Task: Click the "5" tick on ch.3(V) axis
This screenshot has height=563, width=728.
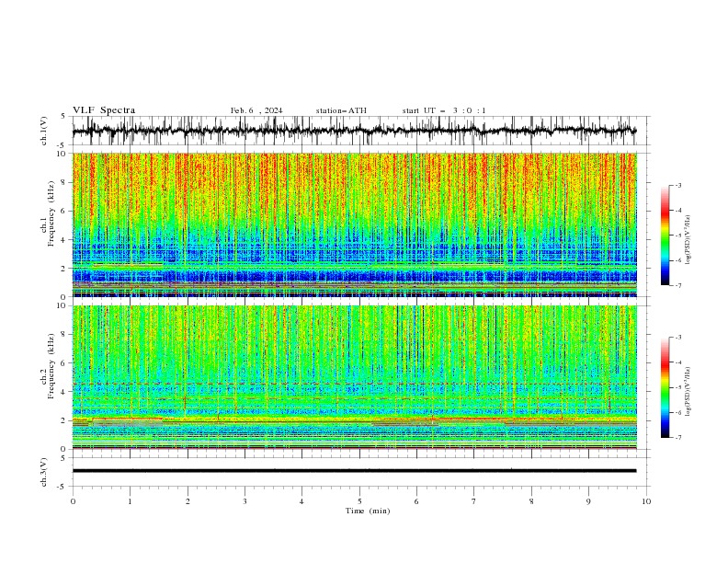Action: click(64, 458)
